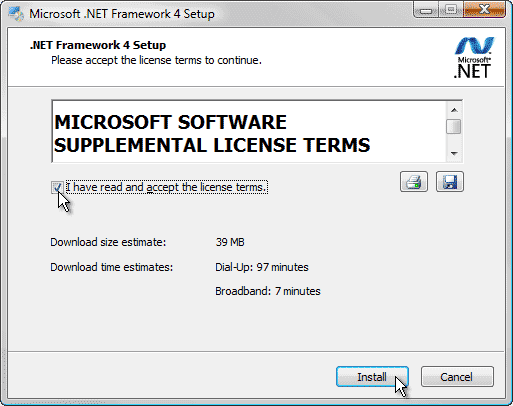Viewport: 513px width, 406px height.
Task: Click the setup icon in the title bar
Action: [16, 14]
